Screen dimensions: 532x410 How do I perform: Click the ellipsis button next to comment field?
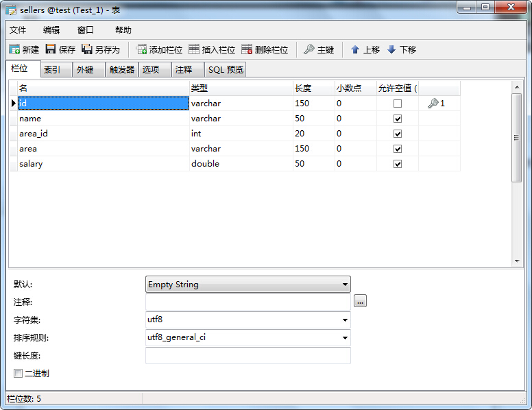point(360,301)
